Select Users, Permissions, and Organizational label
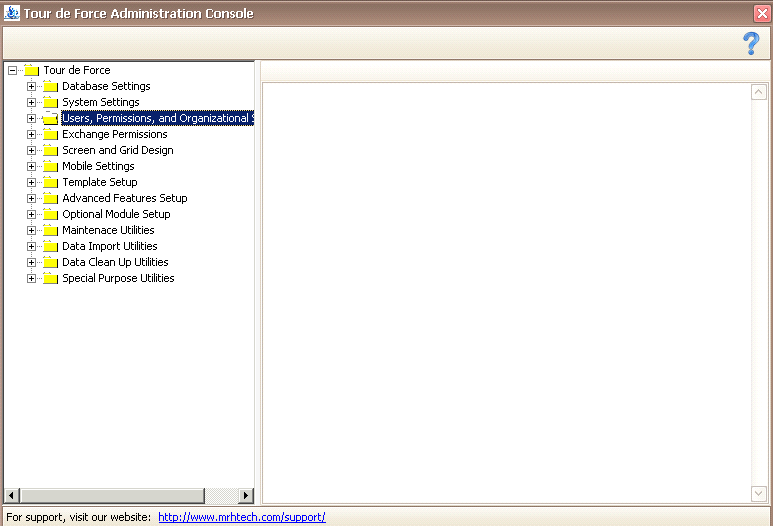The width and height of the screenshot is (773, 526). click(158, 118)
